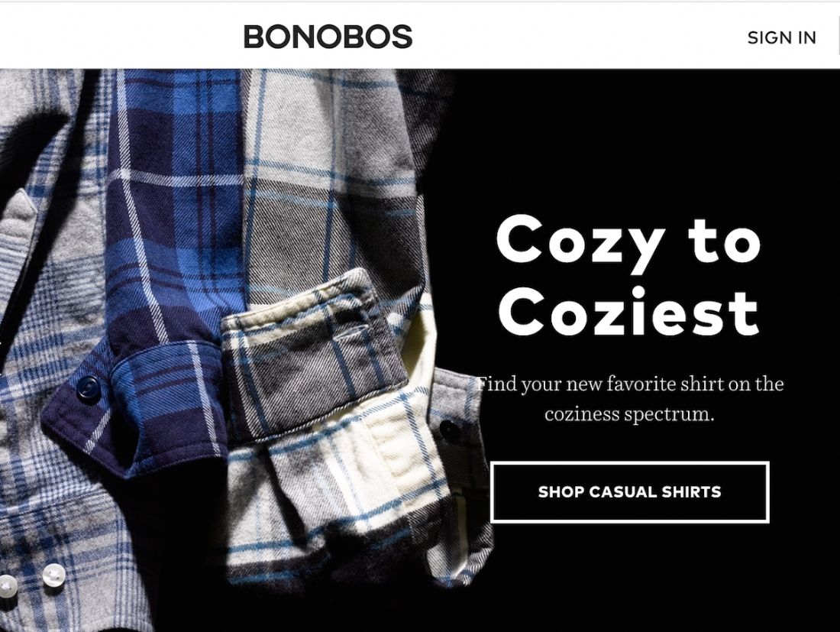Viewport: 840px width, 632px height.
Task: Open the SIGN IN page
Action: 782,37
